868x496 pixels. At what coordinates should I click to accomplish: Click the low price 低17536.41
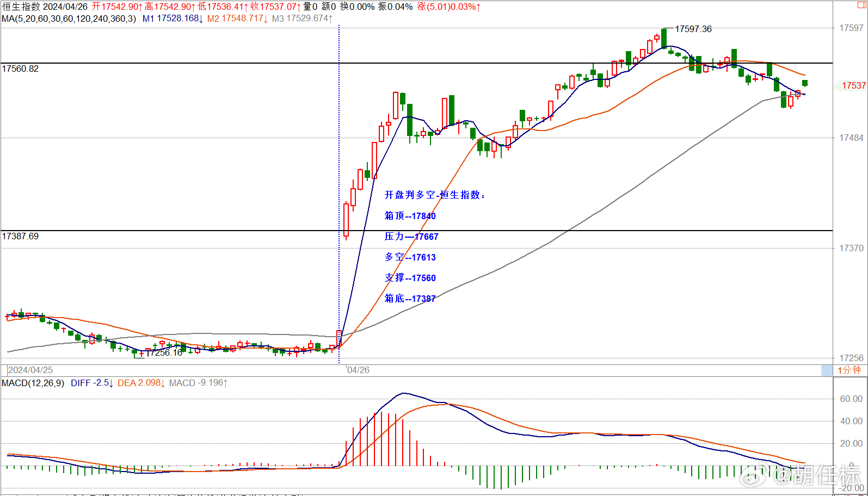[x=223, y=7]
